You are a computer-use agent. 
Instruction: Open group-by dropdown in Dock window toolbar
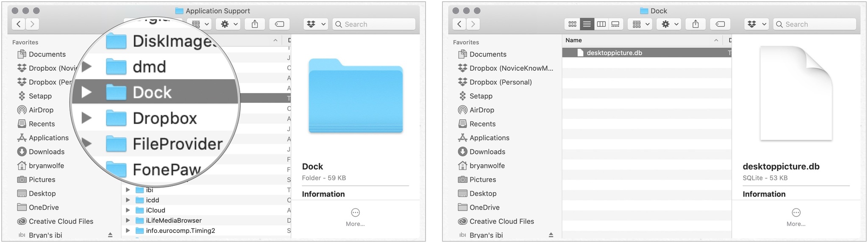pyautogui.click(x=641, y=24)
